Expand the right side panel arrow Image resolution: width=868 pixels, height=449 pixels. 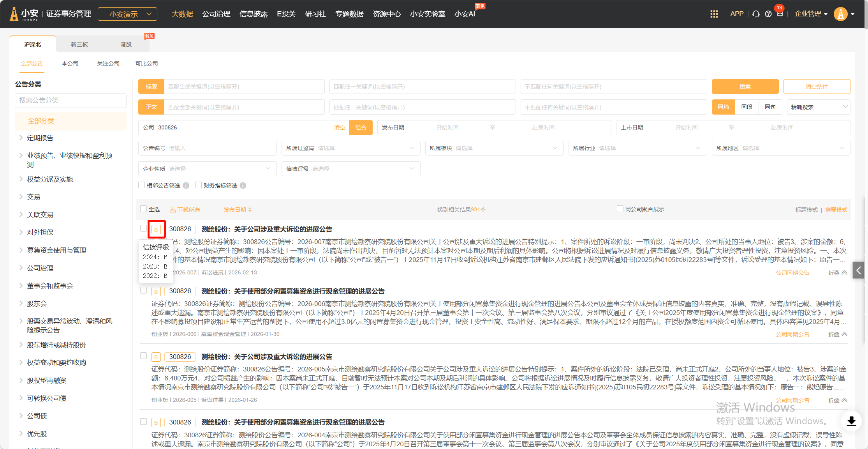tap(858, 270)
